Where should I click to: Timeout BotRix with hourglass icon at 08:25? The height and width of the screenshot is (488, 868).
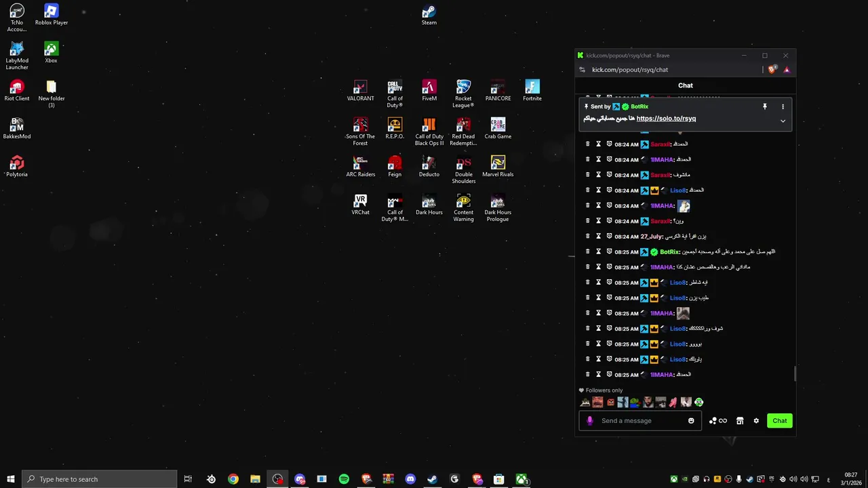tap(599, 251)
